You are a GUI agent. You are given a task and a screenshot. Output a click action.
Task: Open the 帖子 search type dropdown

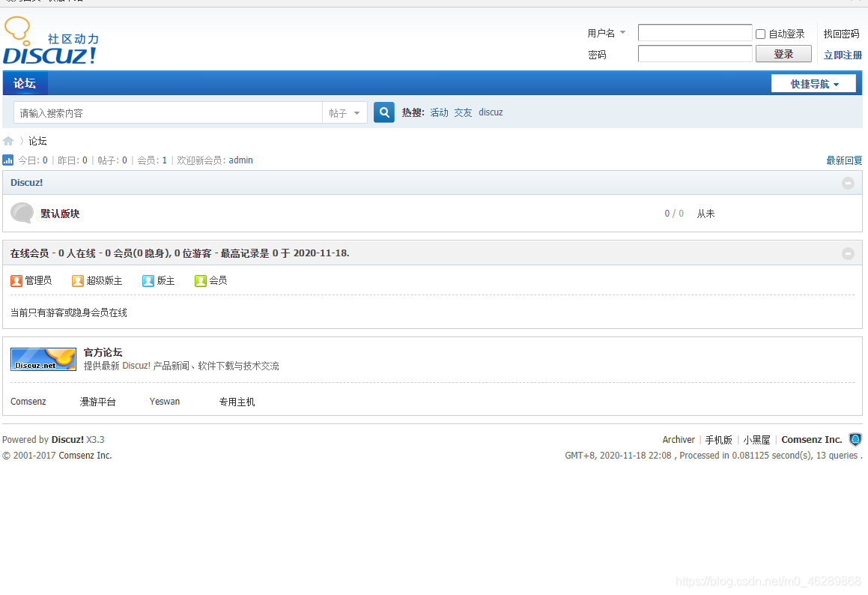(x=345, y=113)
